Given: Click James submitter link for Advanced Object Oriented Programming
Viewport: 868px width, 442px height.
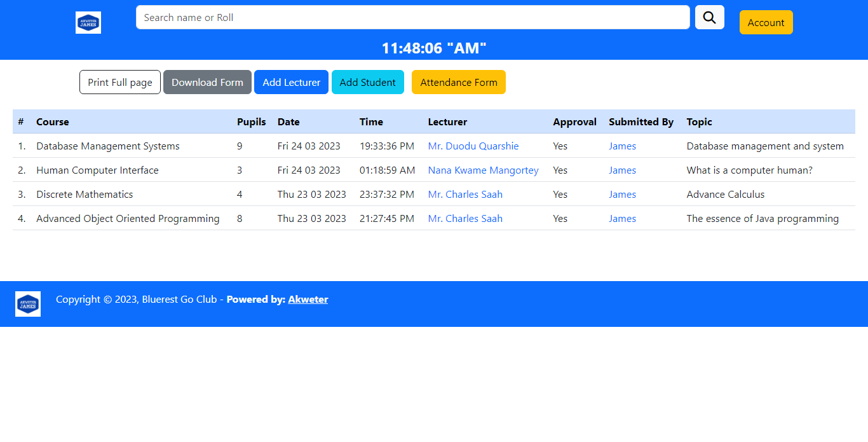Looking at the screenshot, I should [622, 218].
